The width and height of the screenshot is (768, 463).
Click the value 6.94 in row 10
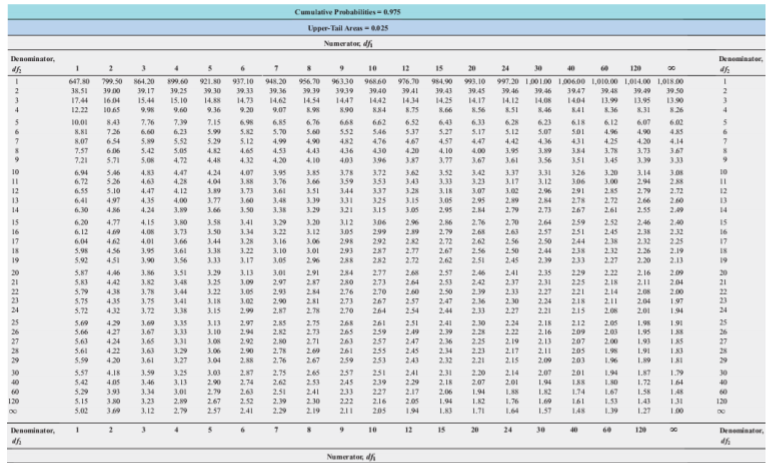(81, 172)
